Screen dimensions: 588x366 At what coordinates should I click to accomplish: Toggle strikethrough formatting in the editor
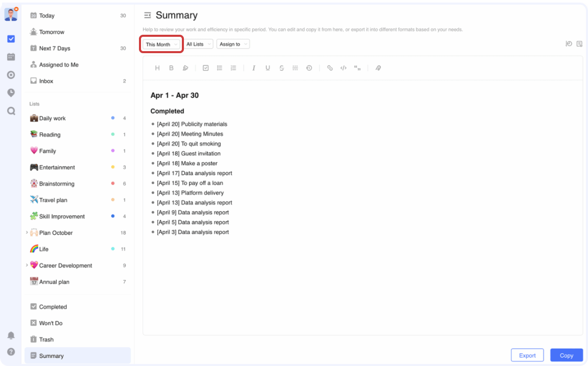[x=281, y=67]
